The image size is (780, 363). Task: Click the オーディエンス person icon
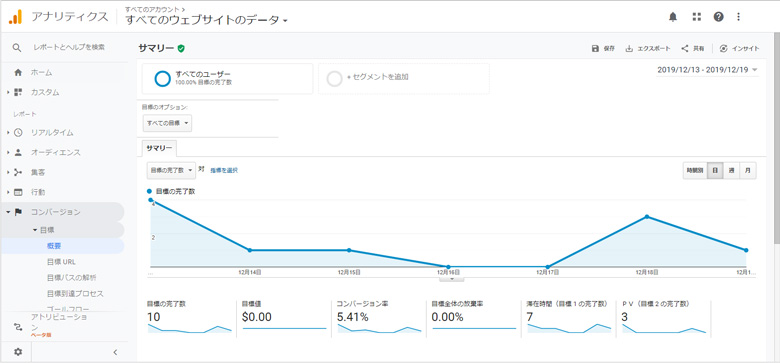click(x=18, y=152)
